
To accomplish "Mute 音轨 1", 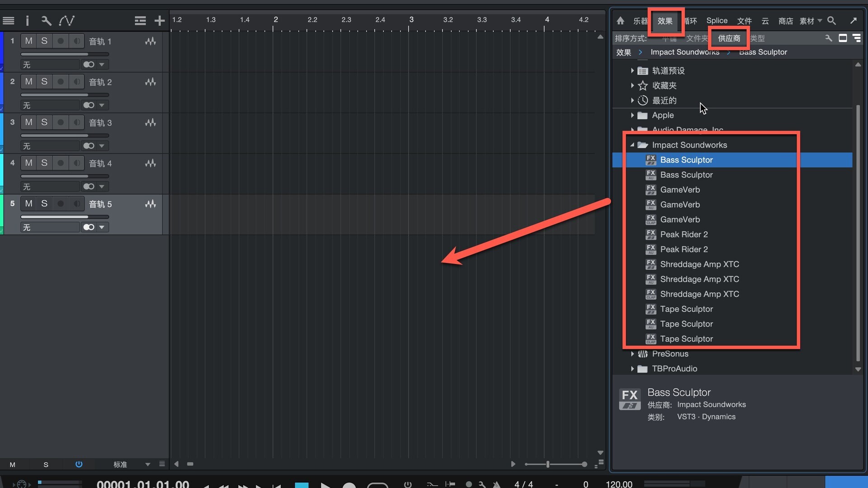I will (x=28, y=41).
